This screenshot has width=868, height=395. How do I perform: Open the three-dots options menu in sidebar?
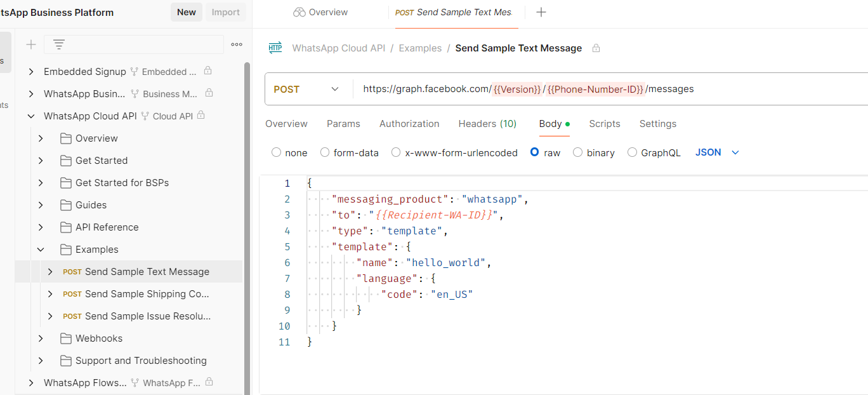pos(237,44)
